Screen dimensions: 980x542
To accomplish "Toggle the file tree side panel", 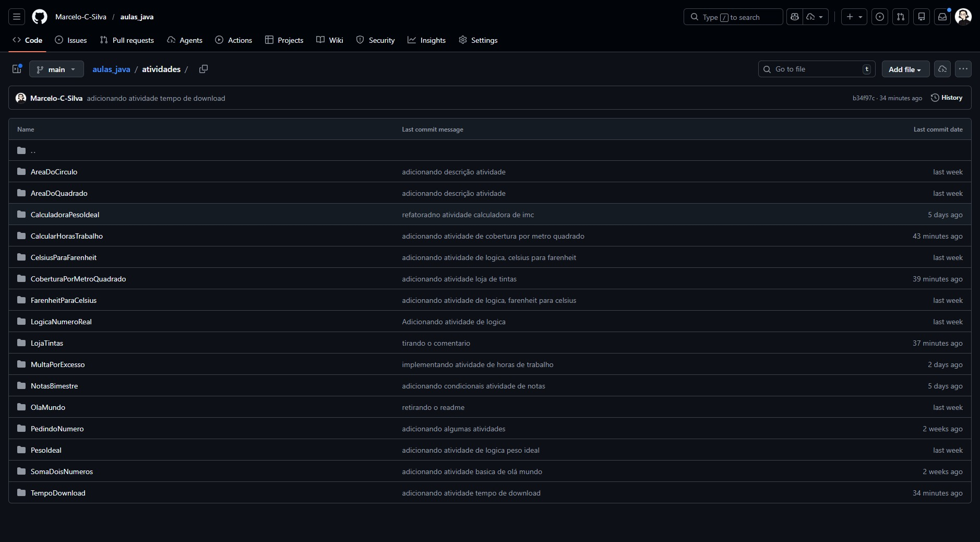I will [x=17, y=69].
